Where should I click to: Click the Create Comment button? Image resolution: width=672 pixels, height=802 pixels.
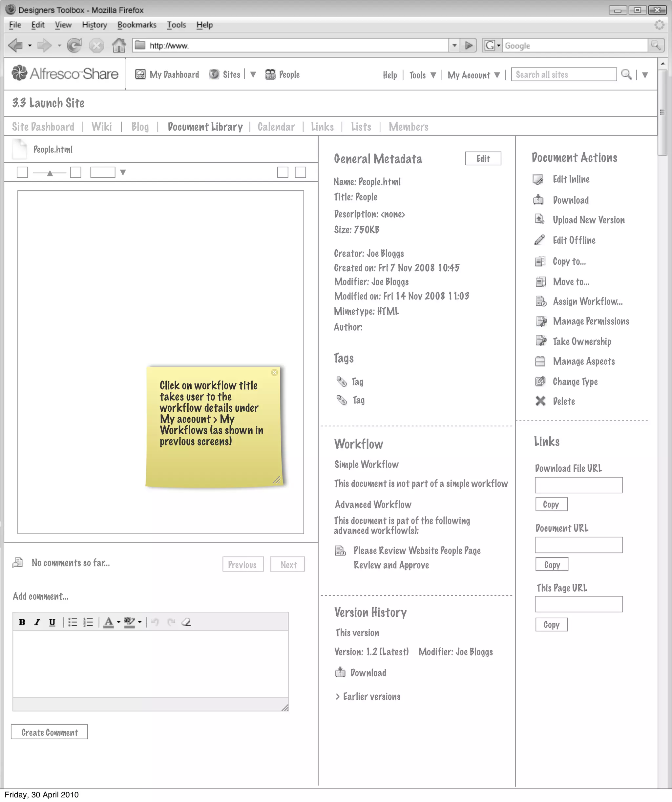(49, 732)
